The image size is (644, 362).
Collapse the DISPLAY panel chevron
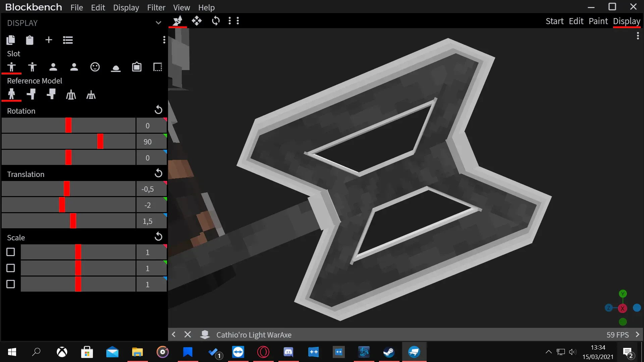158,23
